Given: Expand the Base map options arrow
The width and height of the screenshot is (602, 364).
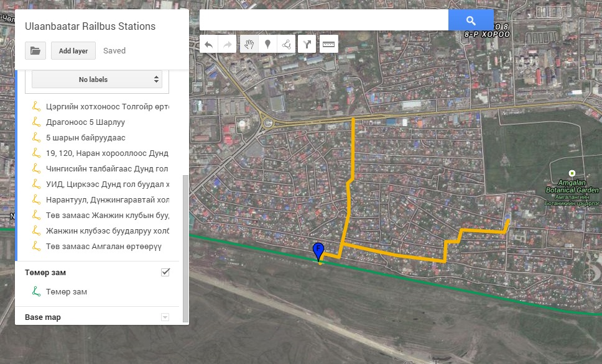Looking at the screenshot, I should [165, 317].
